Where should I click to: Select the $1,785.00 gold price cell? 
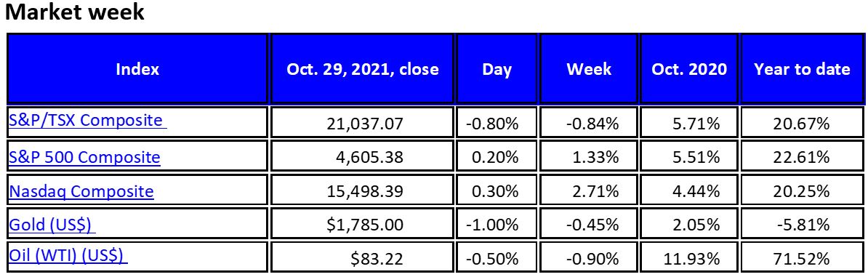click(363, 225)
